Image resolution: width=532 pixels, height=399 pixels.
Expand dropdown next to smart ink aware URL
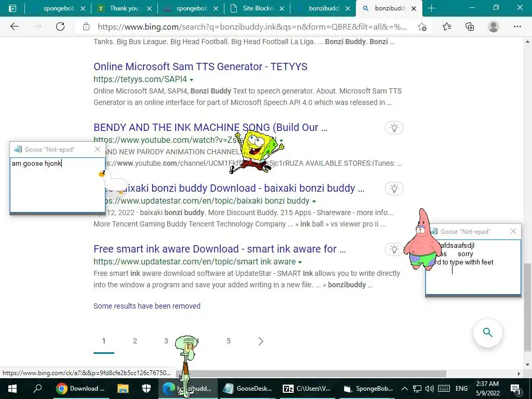pyautogui.click(x=300, y=262)
